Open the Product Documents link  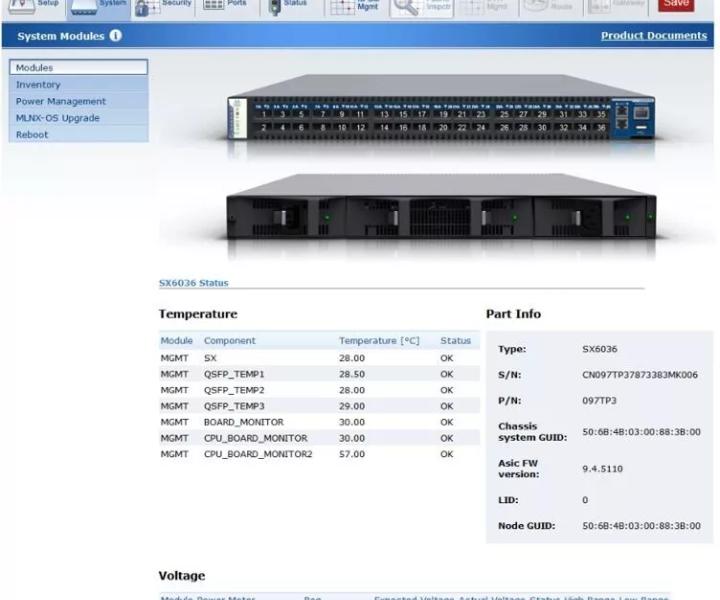653,35
